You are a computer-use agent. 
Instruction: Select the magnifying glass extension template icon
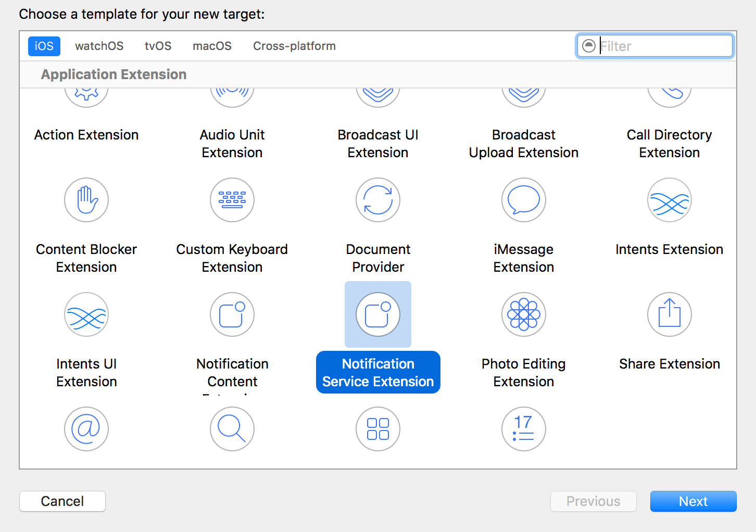pos(232,429)
